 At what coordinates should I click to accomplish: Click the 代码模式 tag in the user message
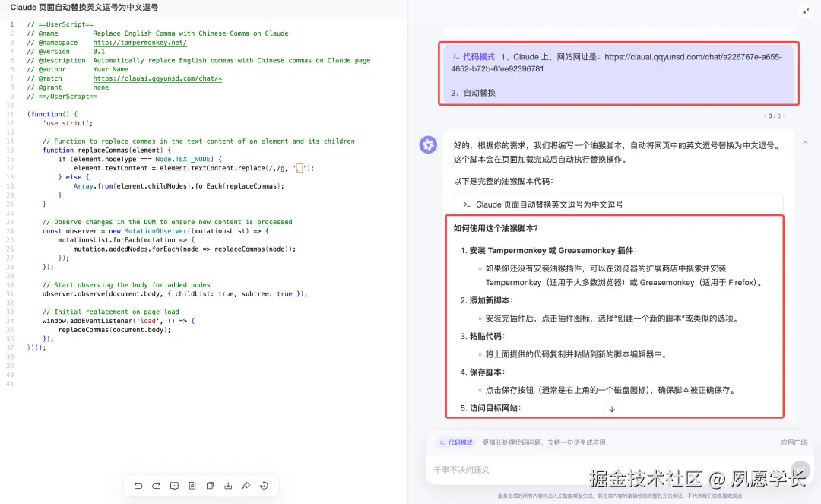[x=474, y=56]
